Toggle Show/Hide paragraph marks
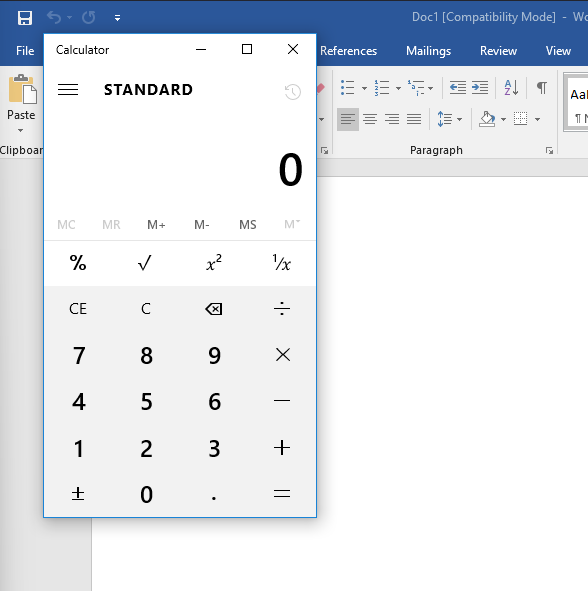The height and width of the screenshot is (591, 588). [542, 88]
